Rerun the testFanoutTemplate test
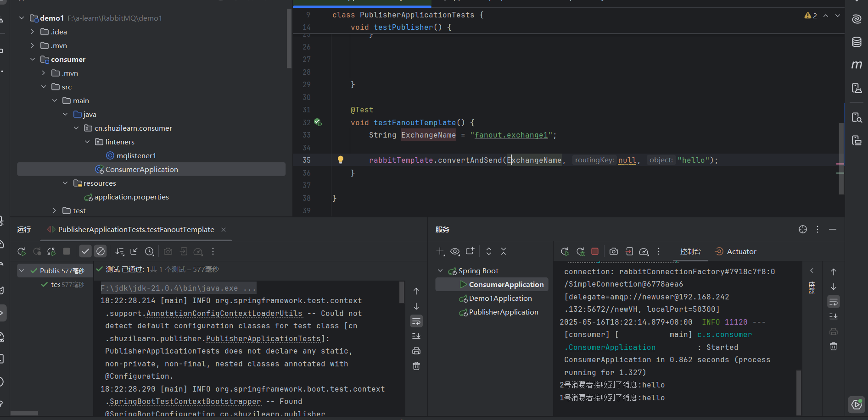 (x=22, y=251)
